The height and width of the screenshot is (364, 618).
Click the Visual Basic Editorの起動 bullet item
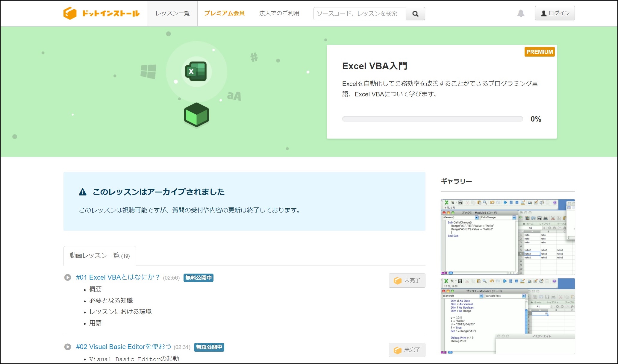click(134, 359)
